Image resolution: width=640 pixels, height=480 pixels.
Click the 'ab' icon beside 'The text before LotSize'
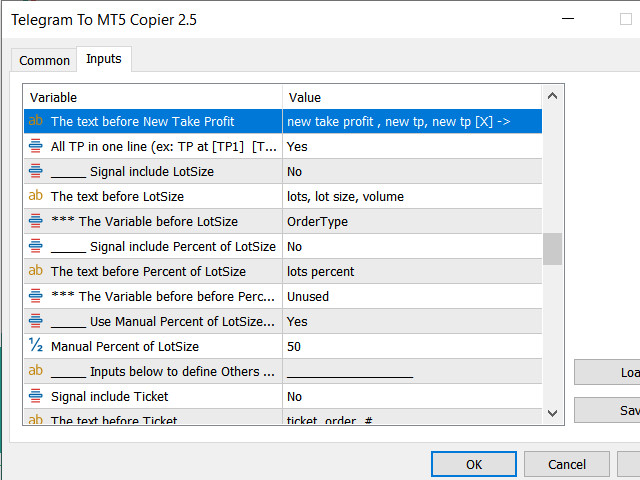pos(36,196)
